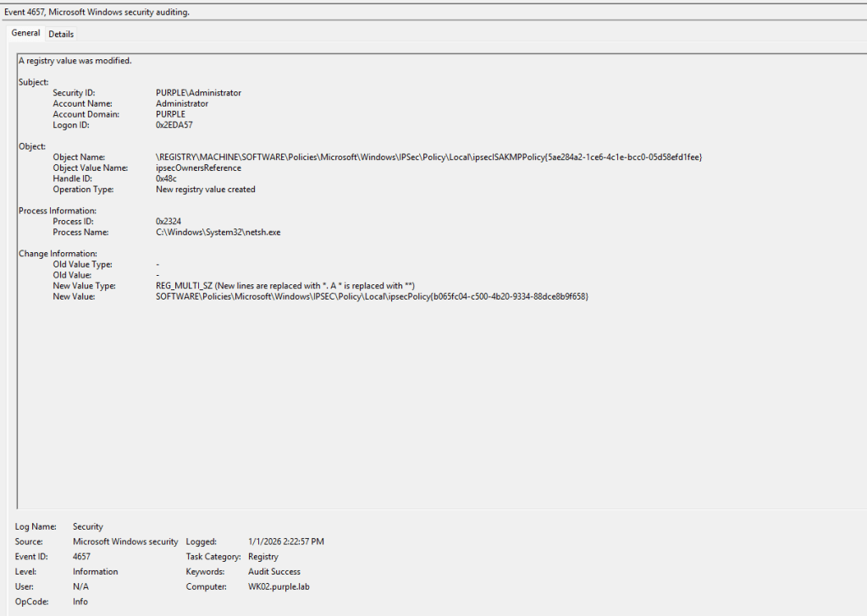The height and width of the screenshot is (616, 867).
Task: Click the Keywords field Audit Success
Action: (x=273, y=572)
